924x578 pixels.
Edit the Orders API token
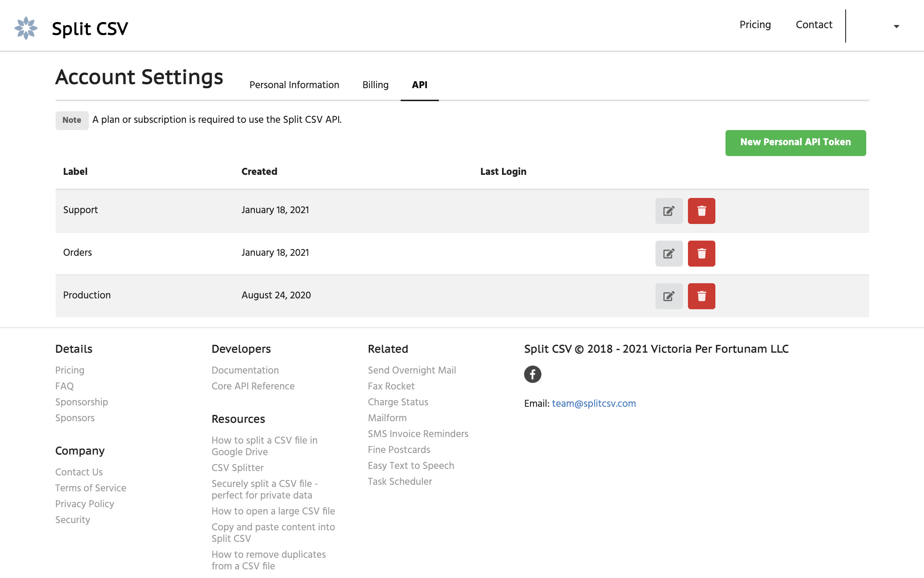669,253
